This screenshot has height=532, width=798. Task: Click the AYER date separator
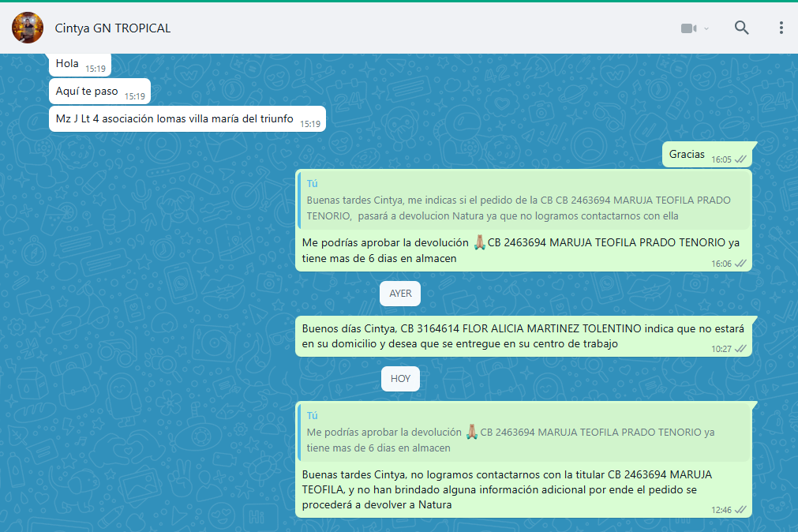(x=400, y=294)
